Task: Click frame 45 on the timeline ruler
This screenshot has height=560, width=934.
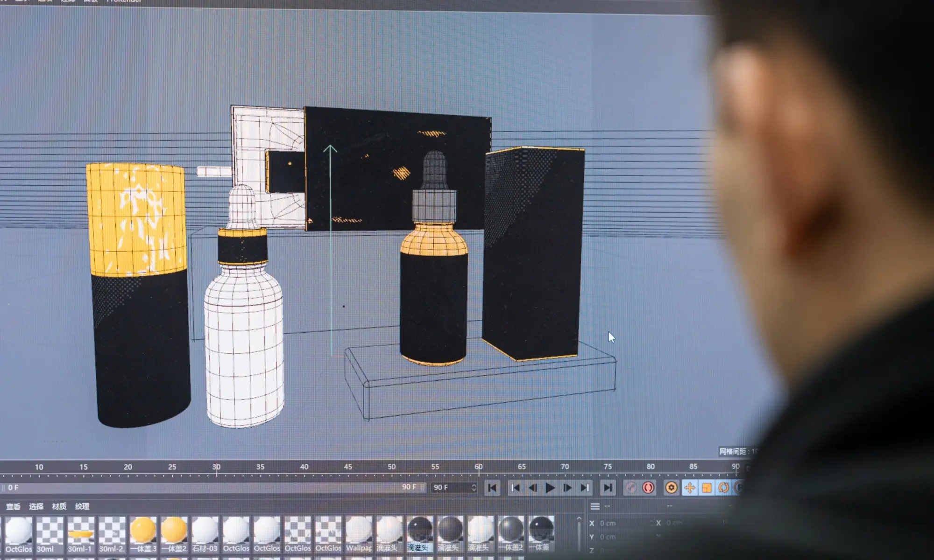Action: [348, 466]
